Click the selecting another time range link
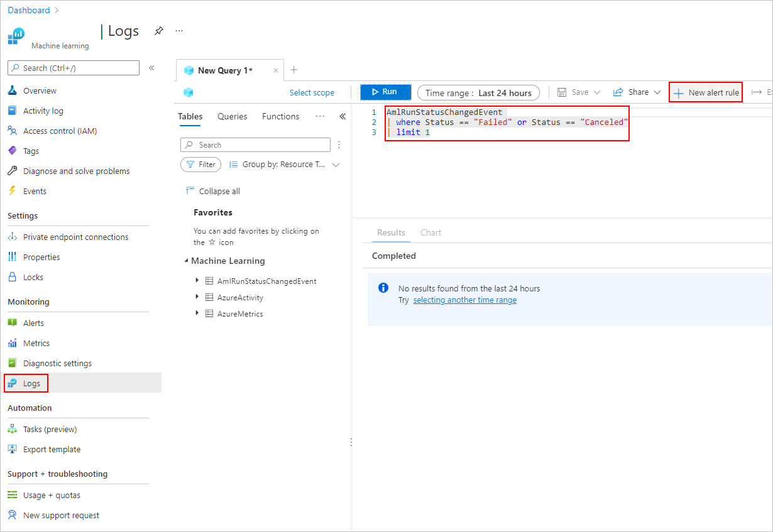 [x=464, y=300]
